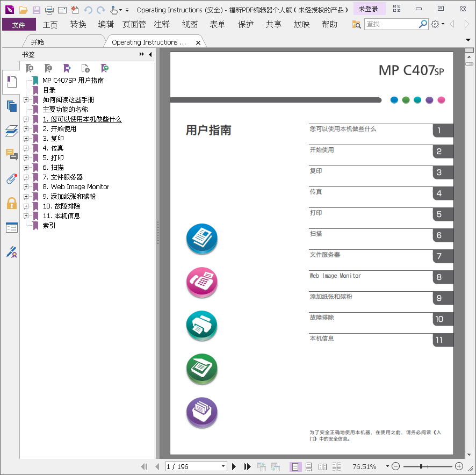The height and width of the screenshot is (475, 476).
Task: Open the Digital signatures sidebar icon
Action: click(11, 252)
